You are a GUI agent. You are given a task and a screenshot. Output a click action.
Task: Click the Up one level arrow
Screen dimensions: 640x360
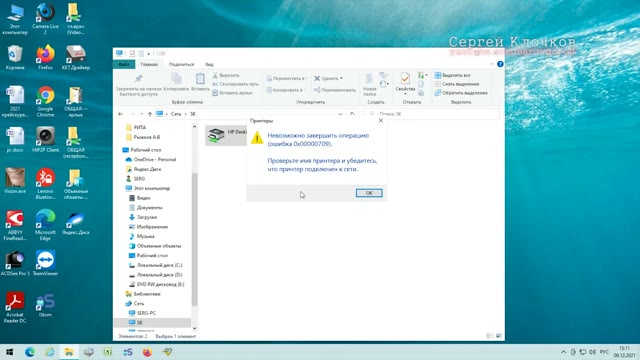(x=150, y=114)
